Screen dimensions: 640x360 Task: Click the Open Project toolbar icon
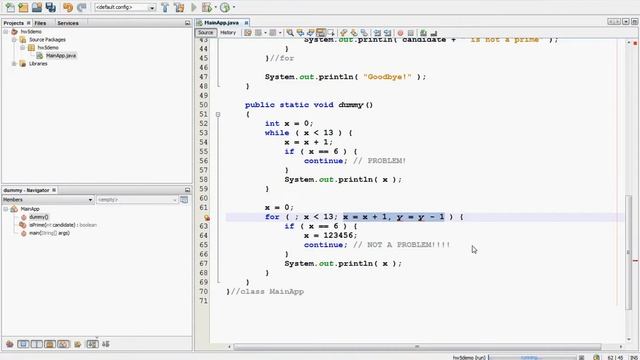(37, 7)
